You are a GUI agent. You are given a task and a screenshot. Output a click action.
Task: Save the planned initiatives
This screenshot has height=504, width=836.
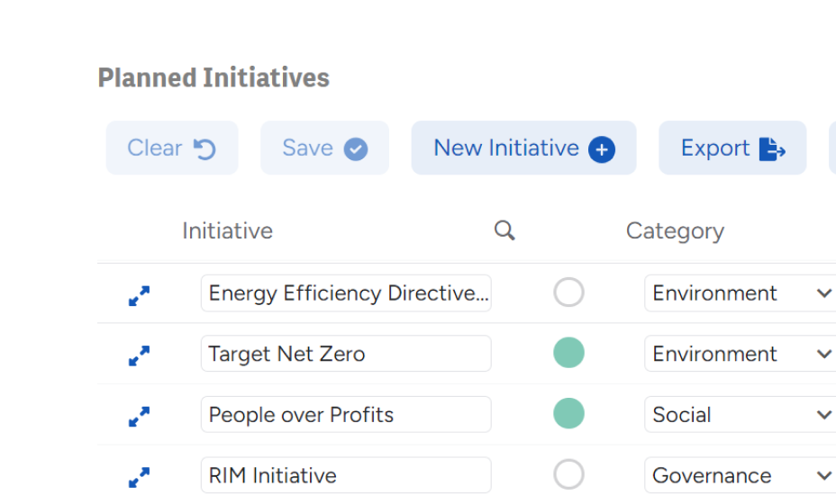click(324, 148)
